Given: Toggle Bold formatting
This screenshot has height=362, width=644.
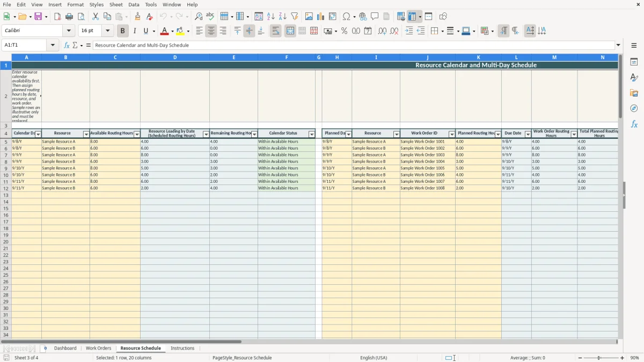Looking at the screenshot, I should [x=122, y=31].
